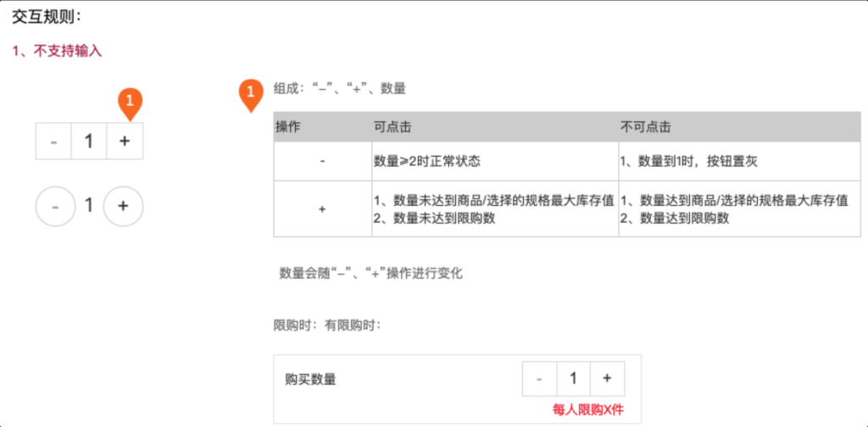Click the red 1、不支持输入 text

coord(57,51)
